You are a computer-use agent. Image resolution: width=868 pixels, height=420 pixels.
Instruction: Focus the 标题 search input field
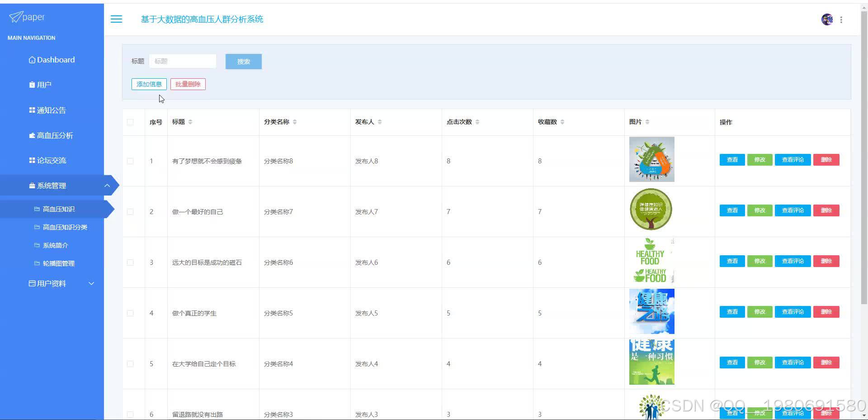[x=183, y=61]
